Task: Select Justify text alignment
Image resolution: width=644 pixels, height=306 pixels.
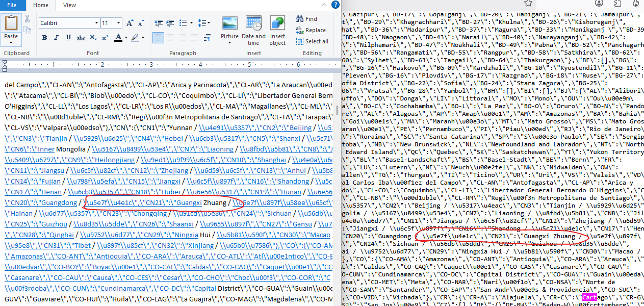Action: [194, 37]
